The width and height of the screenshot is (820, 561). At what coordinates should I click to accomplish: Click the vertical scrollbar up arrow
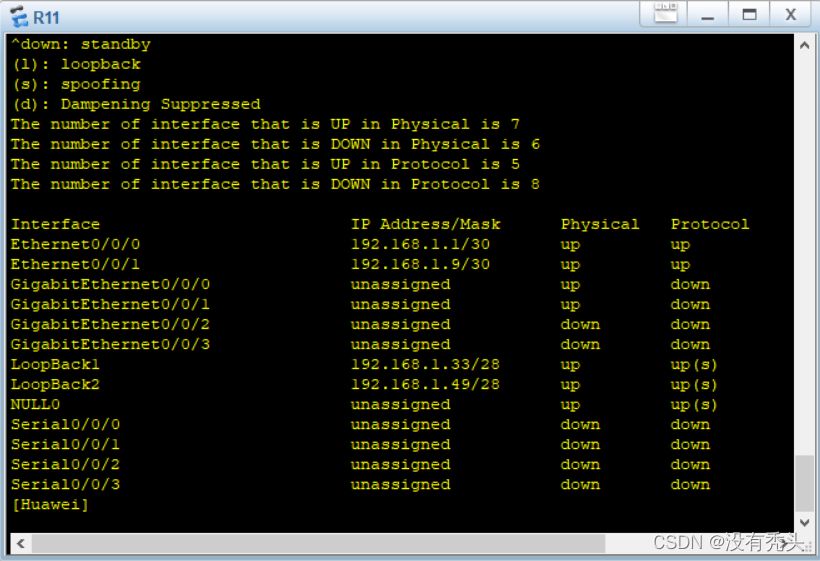pyautogui.click(x=804, y=45)
